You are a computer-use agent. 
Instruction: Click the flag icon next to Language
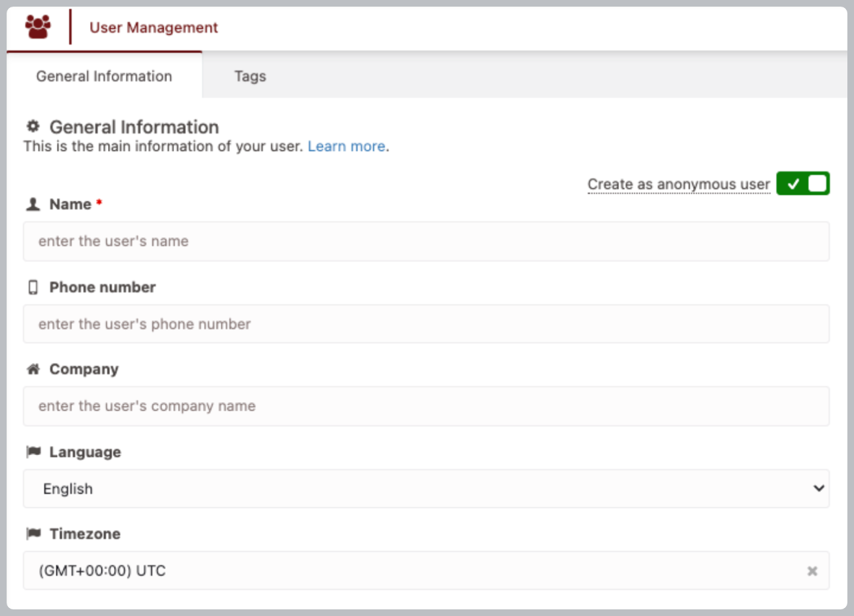point(33,452)
